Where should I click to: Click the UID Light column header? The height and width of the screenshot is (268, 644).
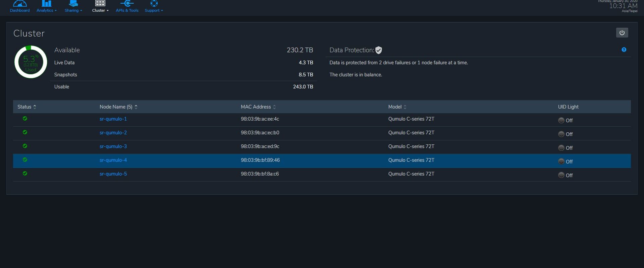[x=568, y=107]
